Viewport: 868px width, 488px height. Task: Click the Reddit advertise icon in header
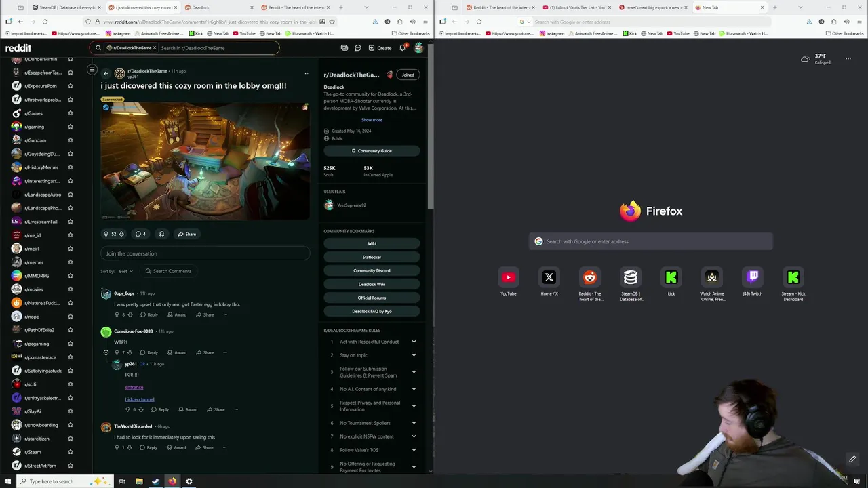(x=344, y=48)
